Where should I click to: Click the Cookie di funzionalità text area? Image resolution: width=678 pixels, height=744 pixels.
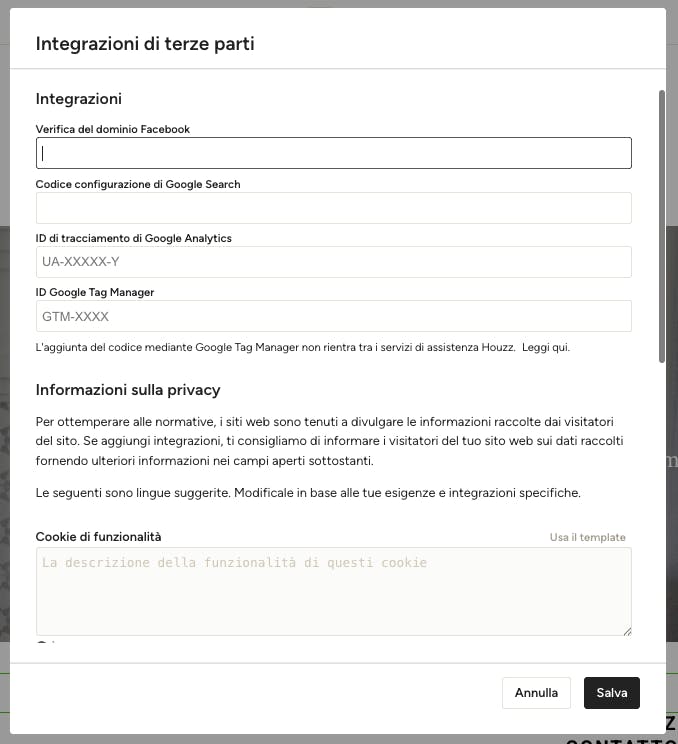(334, 591)
